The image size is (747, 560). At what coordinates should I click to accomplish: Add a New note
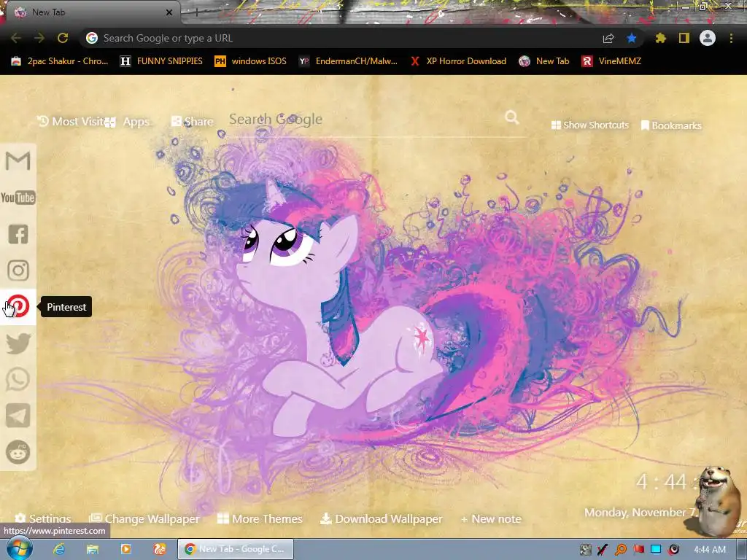pos(491,519)
